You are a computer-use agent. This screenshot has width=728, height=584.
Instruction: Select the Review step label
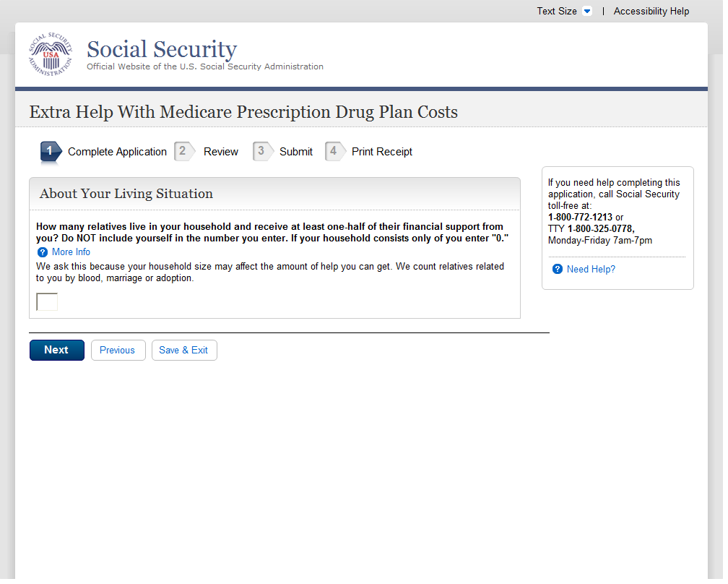click(x=221, y=152)
